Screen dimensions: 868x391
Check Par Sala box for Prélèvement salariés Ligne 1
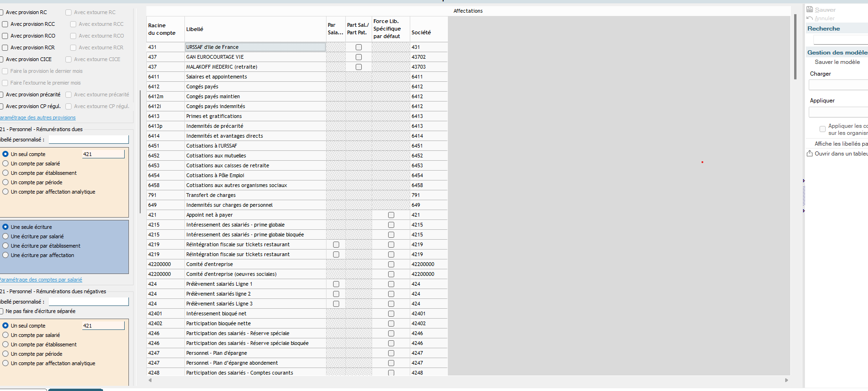tap(336, 284)
